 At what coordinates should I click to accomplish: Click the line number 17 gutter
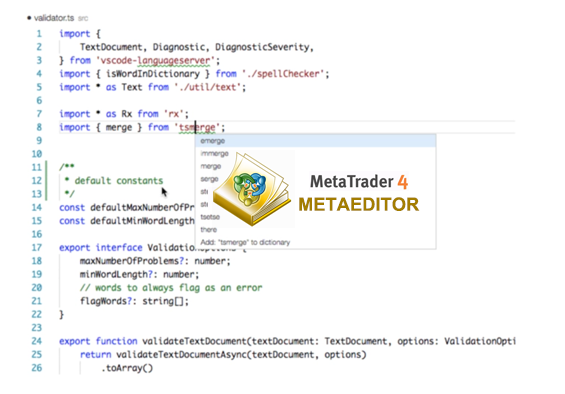click(x=37, y=248)
